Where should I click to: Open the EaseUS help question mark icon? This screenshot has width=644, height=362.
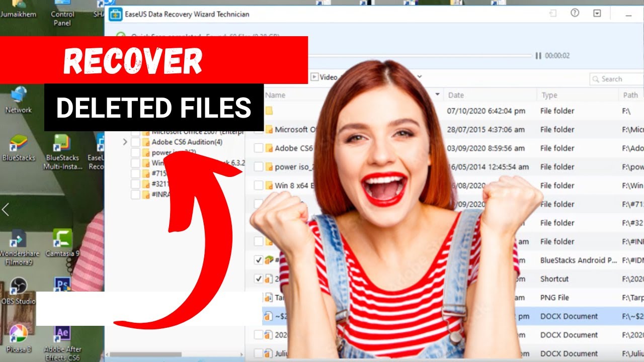click(575, 13)
